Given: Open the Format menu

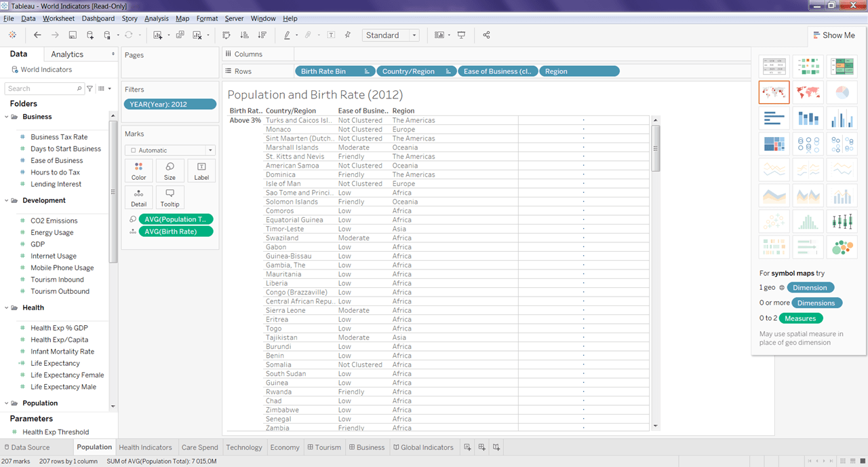Looking at the screenshot, I should (207, 18).
